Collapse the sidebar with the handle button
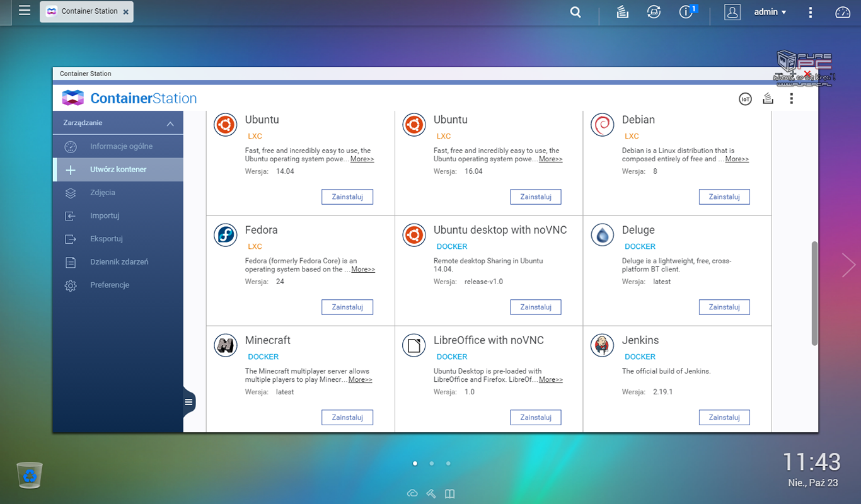 pos(189,402)
